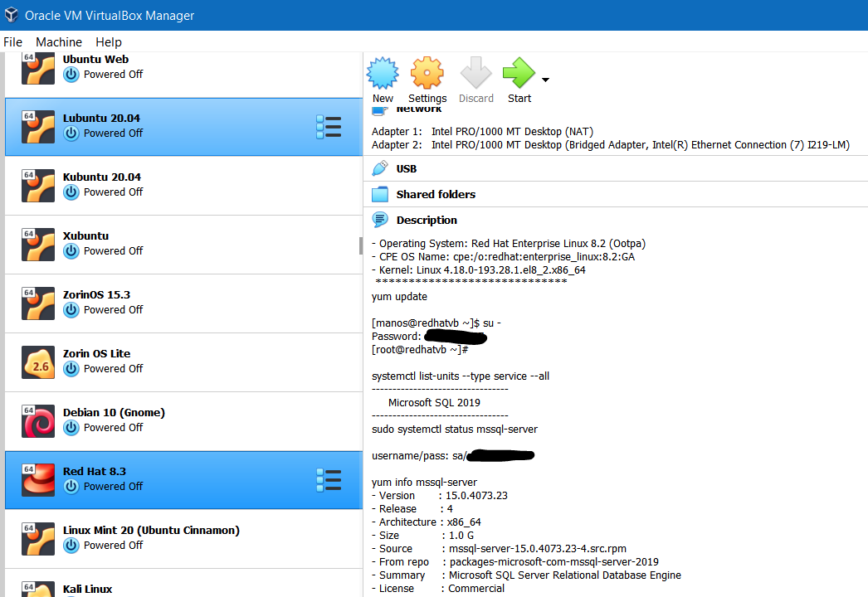Click the Linux Mint 20 OS icon
868x597 pixels.
pyautogui.click(x=38, y=539)
